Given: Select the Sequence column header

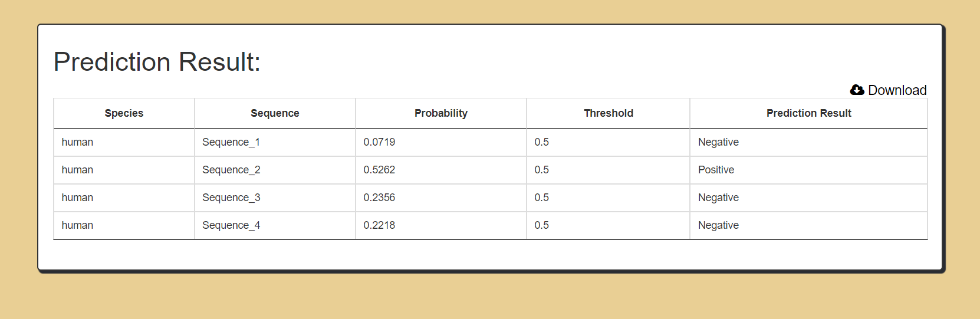Looking at the screenshot, I should coord(275,113).
